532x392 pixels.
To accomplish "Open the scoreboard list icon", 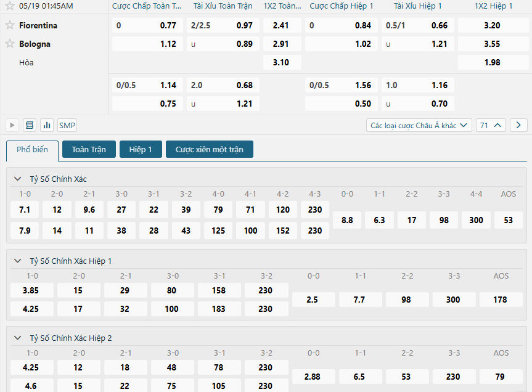I will click(30, 125).
